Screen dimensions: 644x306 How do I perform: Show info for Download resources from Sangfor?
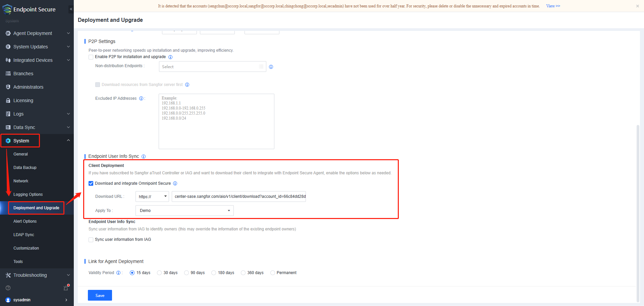point(187,85)
